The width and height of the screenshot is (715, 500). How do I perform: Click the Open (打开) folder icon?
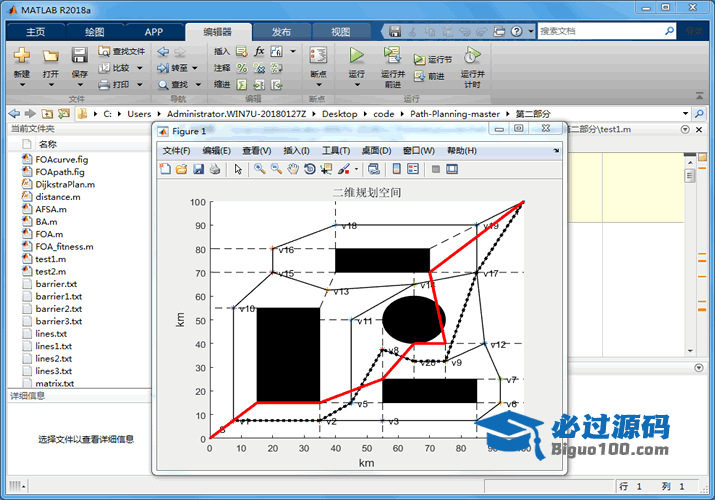(51, 56)
